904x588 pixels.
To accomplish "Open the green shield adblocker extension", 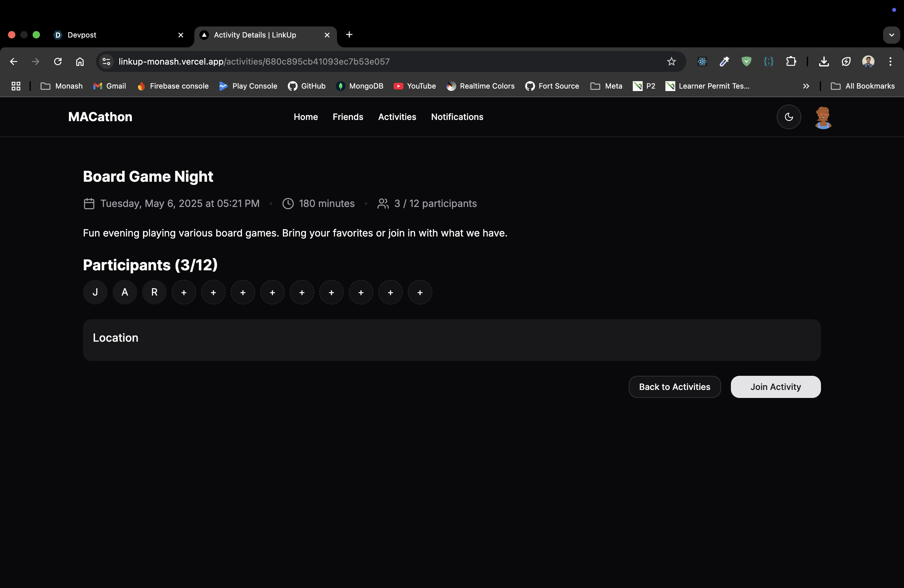I will pos(746,62).
